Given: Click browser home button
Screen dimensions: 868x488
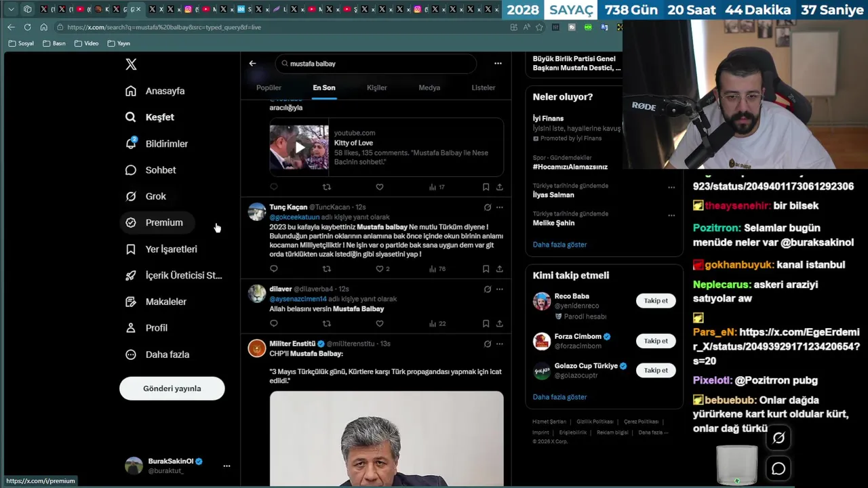Looking at the screenshot, I should tap(43, 27).
